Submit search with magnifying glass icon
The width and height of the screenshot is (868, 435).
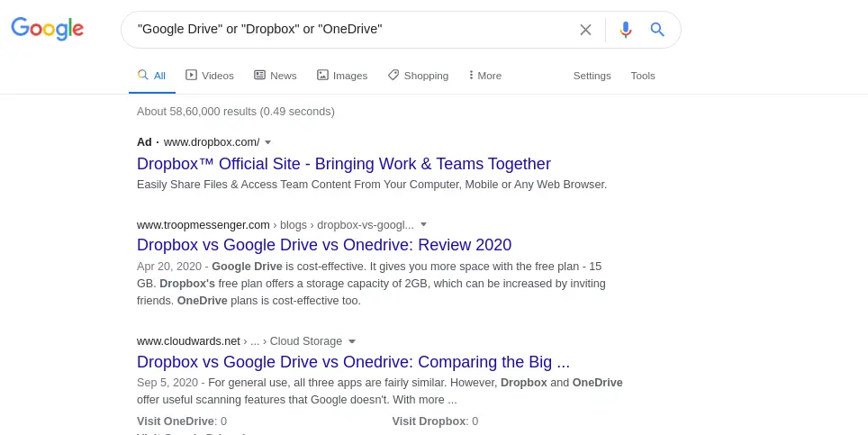(x=657, y=30)
